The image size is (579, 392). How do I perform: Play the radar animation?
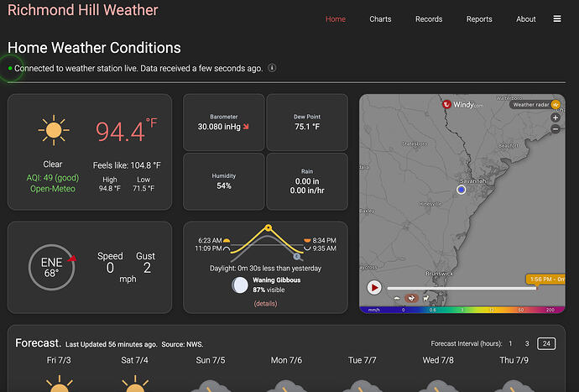click(374, 287)
